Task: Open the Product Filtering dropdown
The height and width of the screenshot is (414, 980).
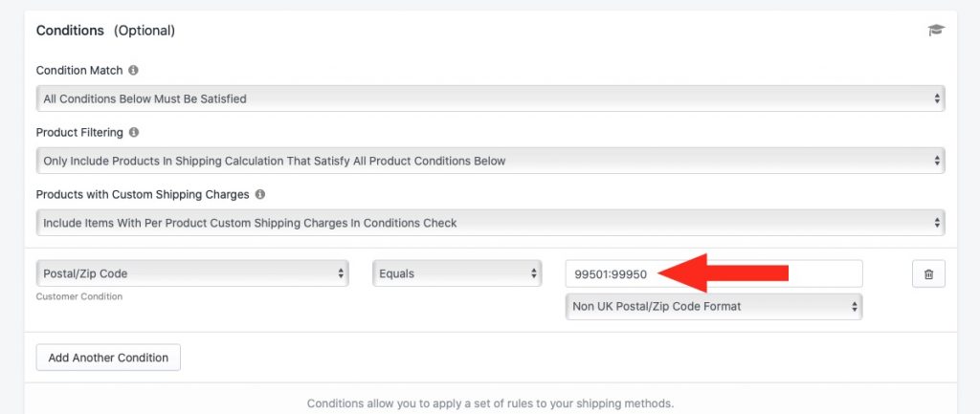Action: click(491, 161)
